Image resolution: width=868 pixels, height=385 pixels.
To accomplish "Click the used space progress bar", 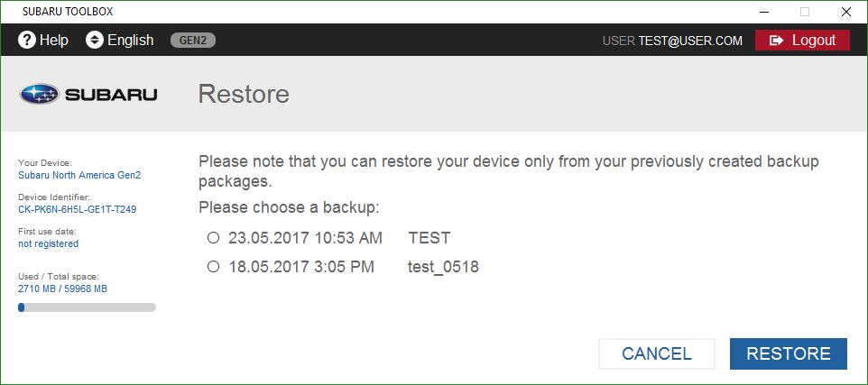I will point(87,307).
